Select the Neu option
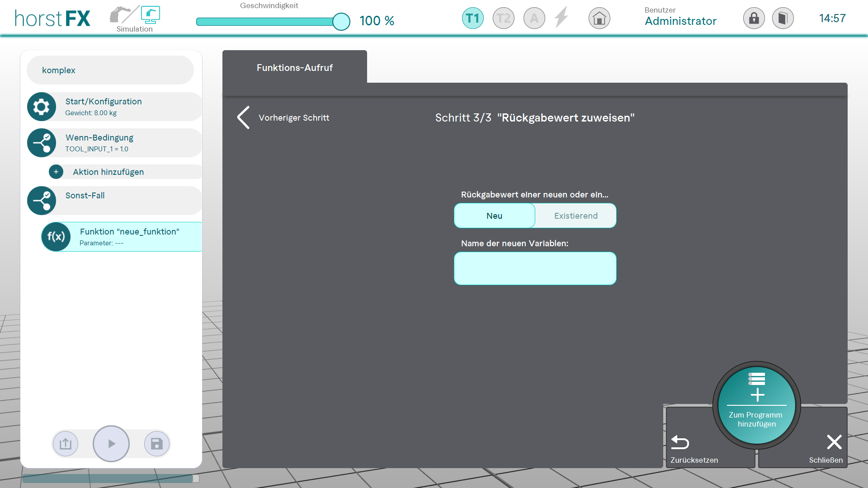Screen dimensions: 868x488 [x=494, y=216]
